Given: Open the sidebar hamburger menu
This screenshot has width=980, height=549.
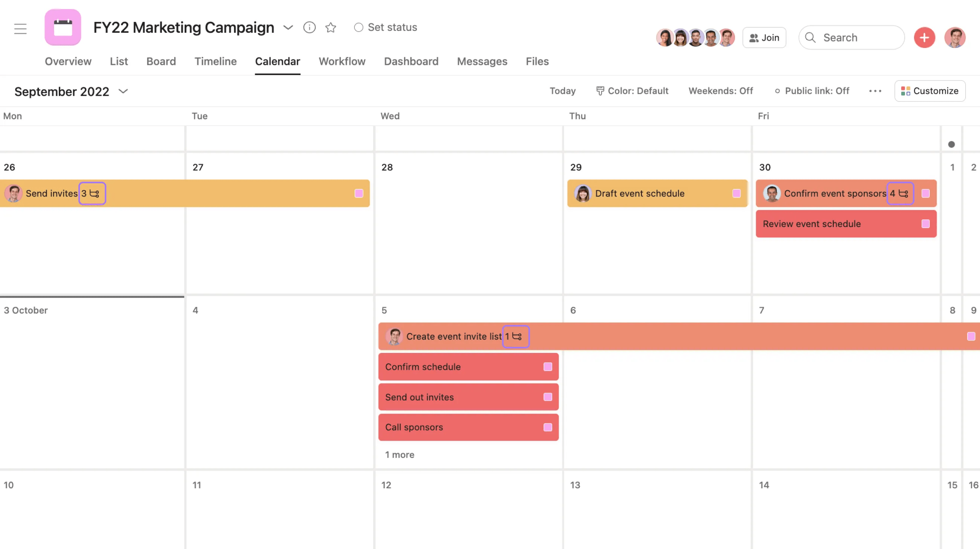Looking at the screenshot, I should 20,28.
